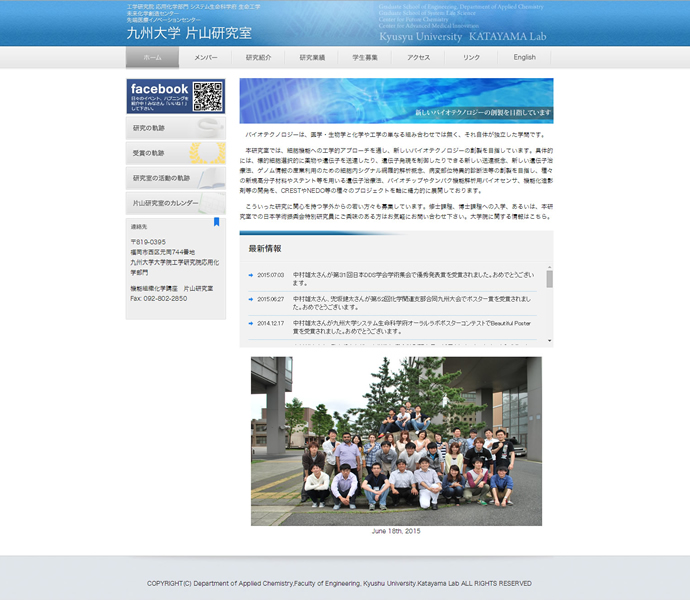Click the 〒819-0395 postal code text
This screenshot has height=600, width=690.
click(x=148, y=242)
